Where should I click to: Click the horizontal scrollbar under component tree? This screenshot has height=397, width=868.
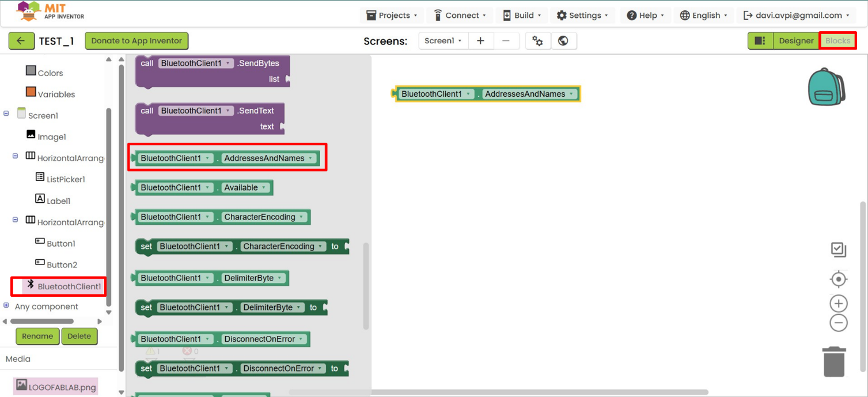pos(42,321)
